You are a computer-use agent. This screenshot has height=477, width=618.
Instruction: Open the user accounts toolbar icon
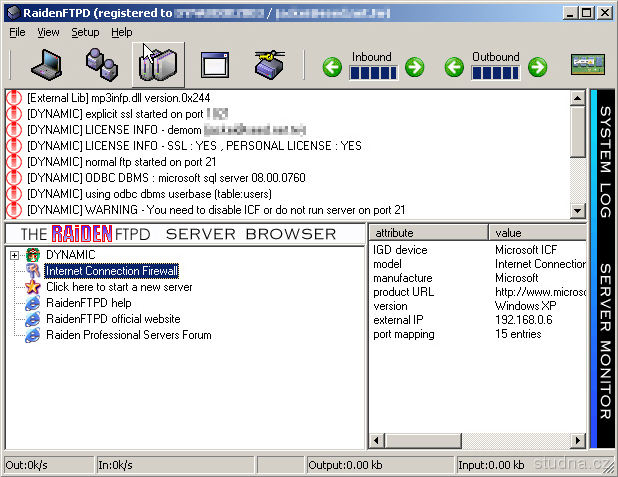(101, 66)
